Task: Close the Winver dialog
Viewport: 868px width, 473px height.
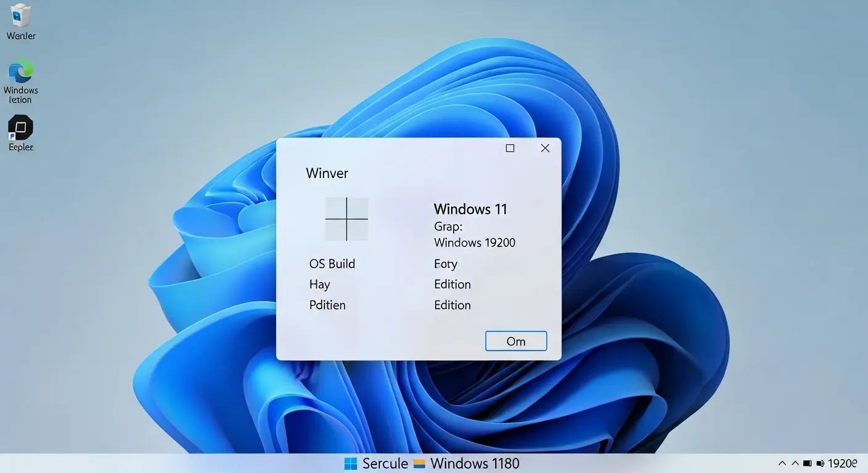Action: pos(545,148)
